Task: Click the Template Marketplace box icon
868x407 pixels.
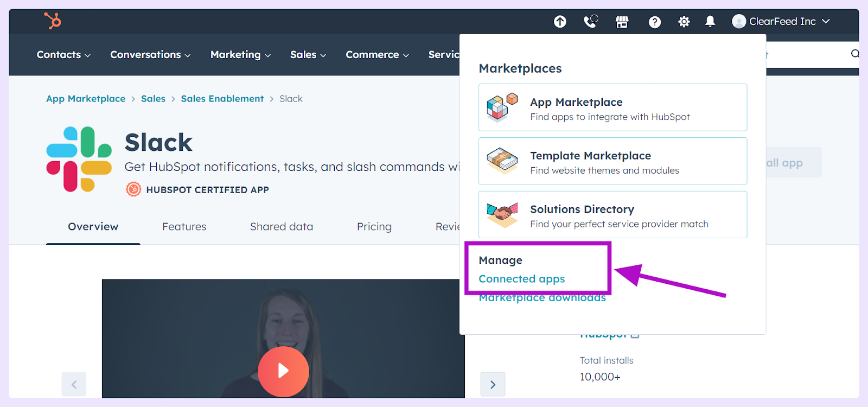Action: click(502, 161)
